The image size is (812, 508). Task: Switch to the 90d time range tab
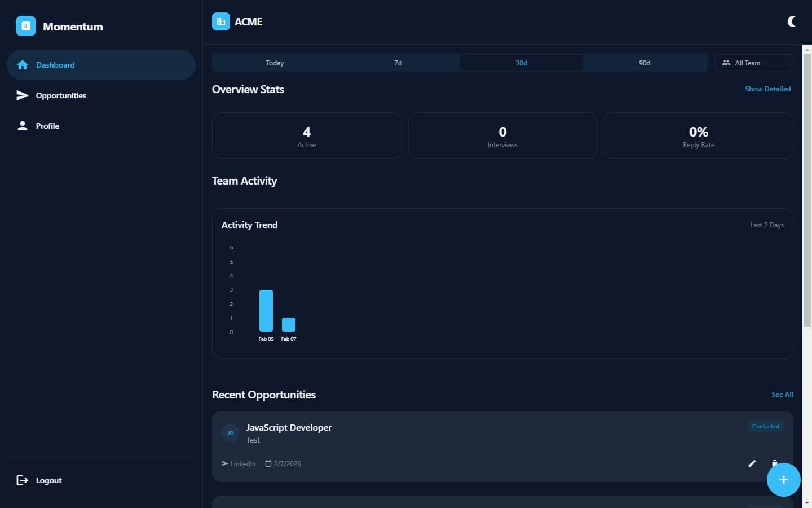coord(645,63)
